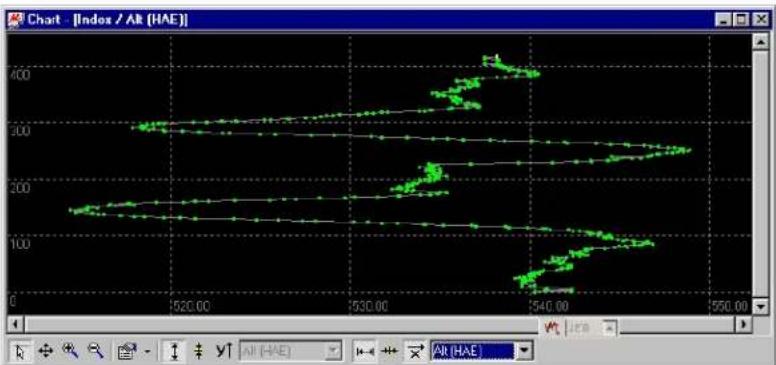Screen dimensions: 776x365
Task: Toggle vertical axis expand button
Action: [x=175, y=352]
